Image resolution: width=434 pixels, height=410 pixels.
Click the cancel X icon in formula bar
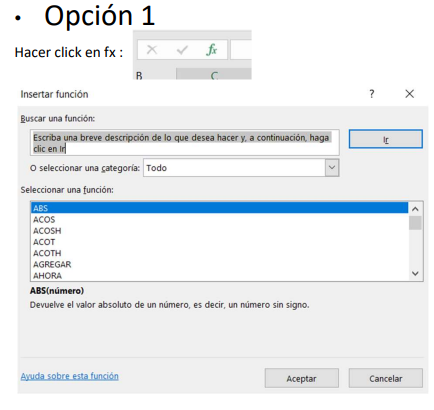(x=152, y=50)
